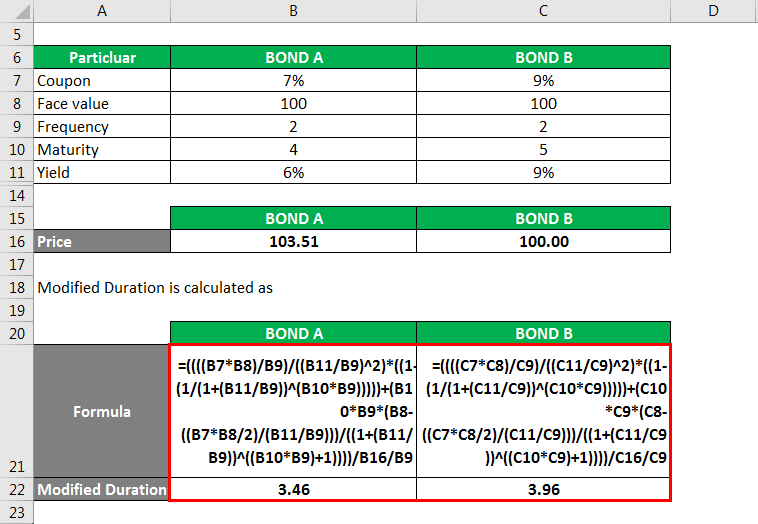Select Bond B formula cell C21
This screenshot has width=758, height=524.
click(x=543, y=411)
